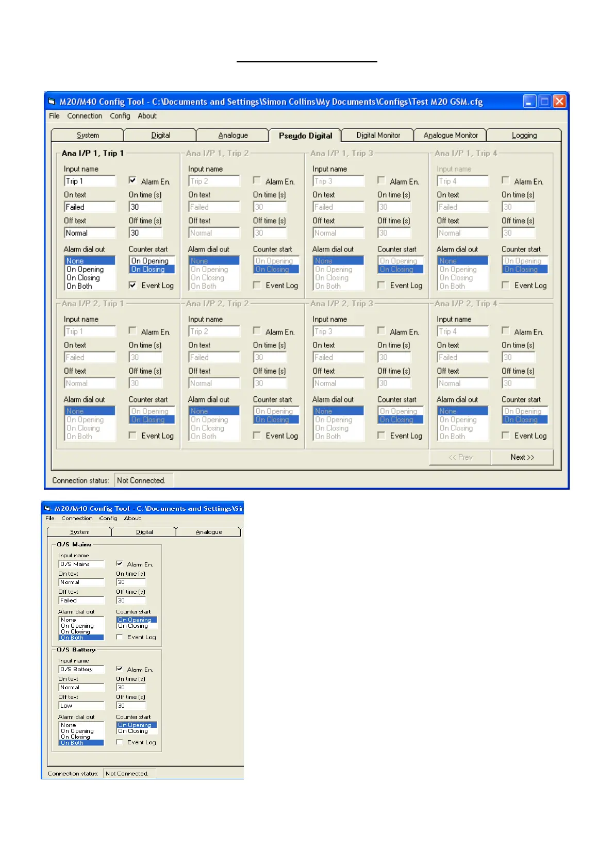Toggle Event Log for Ana I/P 1, Trip 2

tap(257, 285)
